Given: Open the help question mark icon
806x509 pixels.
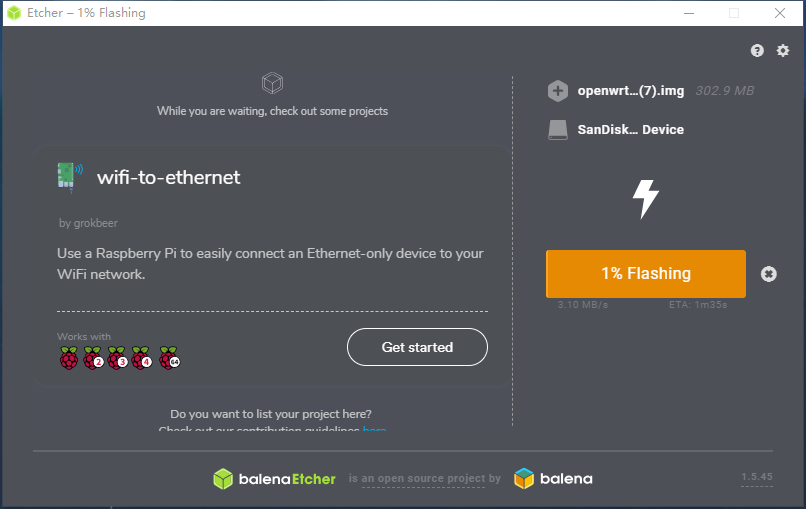Looking at the screenshot, I should (x=757, y=51).
